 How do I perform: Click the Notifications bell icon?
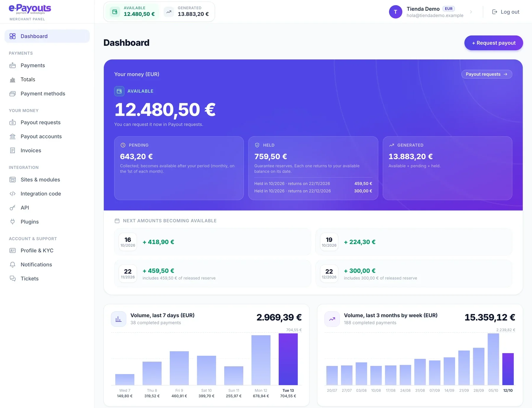click(x=12, y=265)
